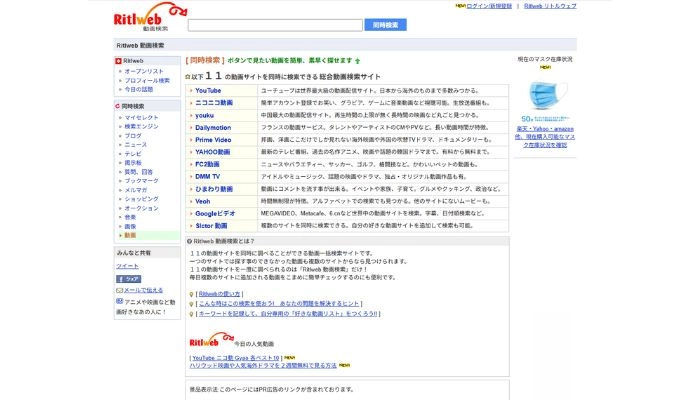Select 動画 in the sidebar search menu
Viewport: 700px width, 400px height.
130,235
